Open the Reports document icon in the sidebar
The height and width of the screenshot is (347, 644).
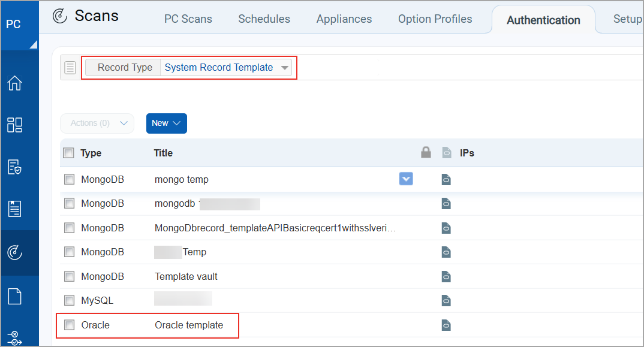(20, 209)
